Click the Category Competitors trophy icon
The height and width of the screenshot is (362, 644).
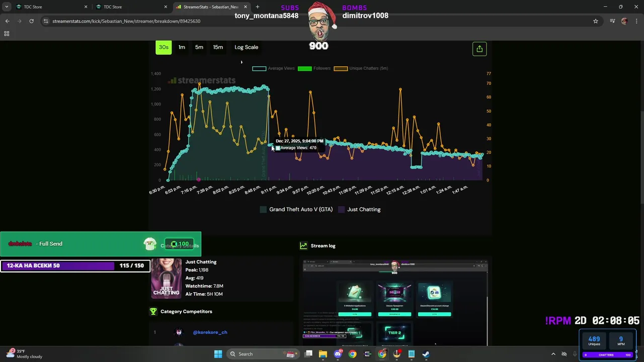[x=153, y=311]
